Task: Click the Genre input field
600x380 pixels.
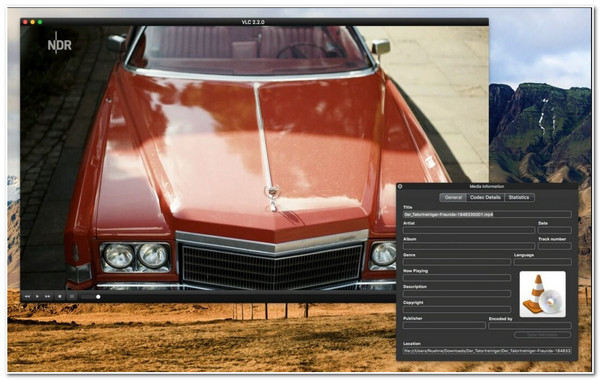Action: (457, 262)
